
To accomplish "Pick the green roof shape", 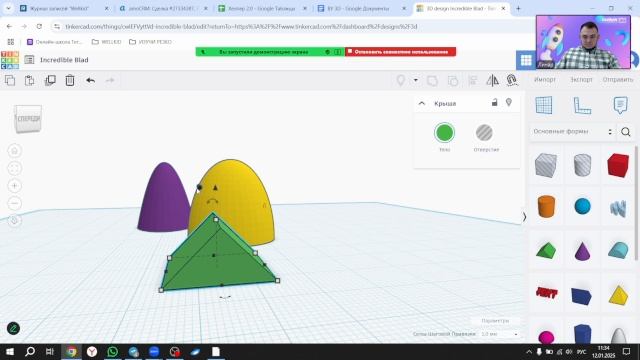I will pos(546,250).
